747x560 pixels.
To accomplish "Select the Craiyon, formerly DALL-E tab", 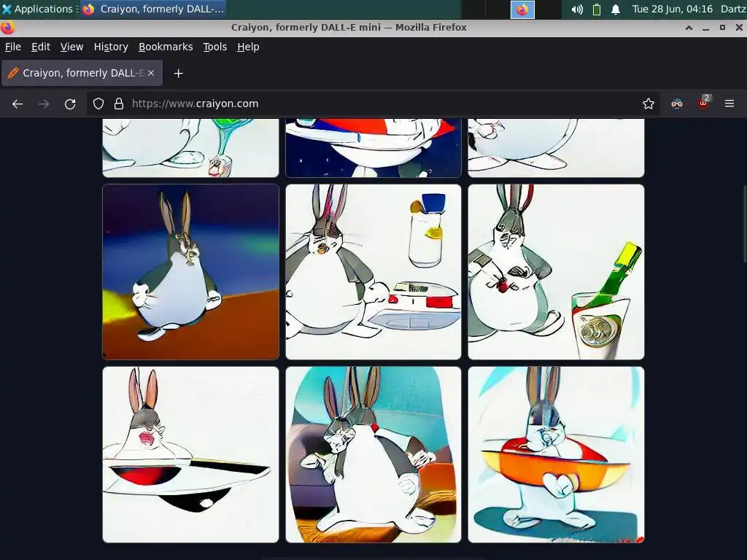I will pyautogui.click(x=82, y=73).
